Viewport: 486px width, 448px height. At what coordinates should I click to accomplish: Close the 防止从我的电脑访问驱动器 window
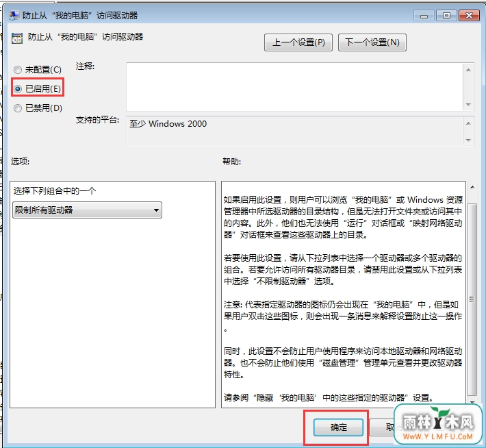point(469,16)
